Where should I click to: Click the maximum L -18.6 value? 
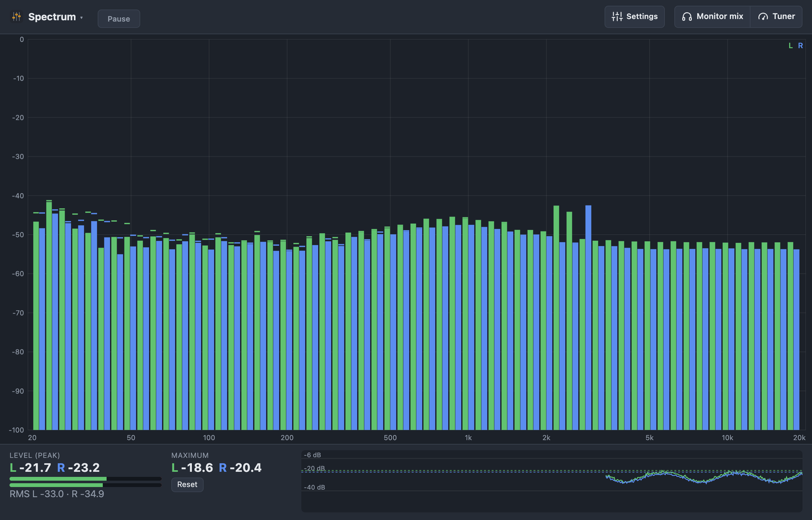click(192, 468)
